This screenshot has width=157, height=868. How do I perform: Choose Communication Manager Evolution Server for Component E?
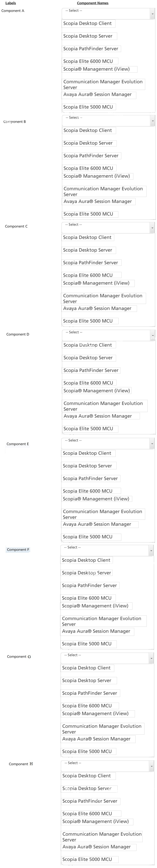point(103,514)
